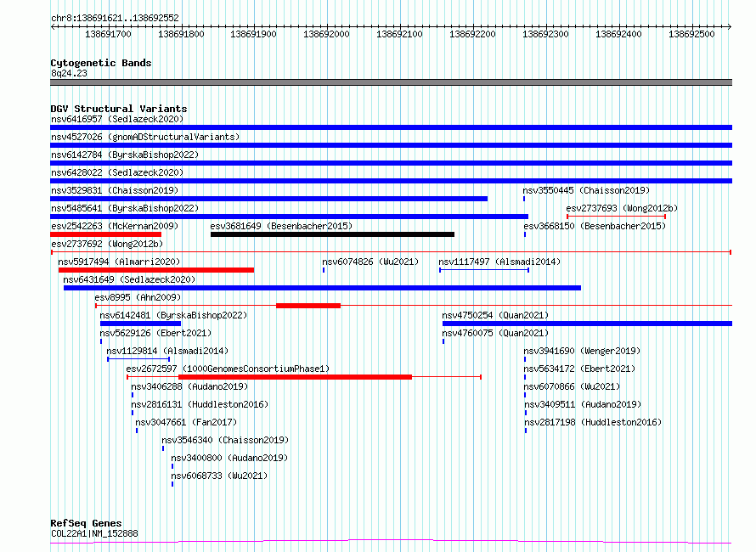Open nsv3400800 (Audano2019) label
This screenshot has width=756, height=552.
[x=229, y=458]
